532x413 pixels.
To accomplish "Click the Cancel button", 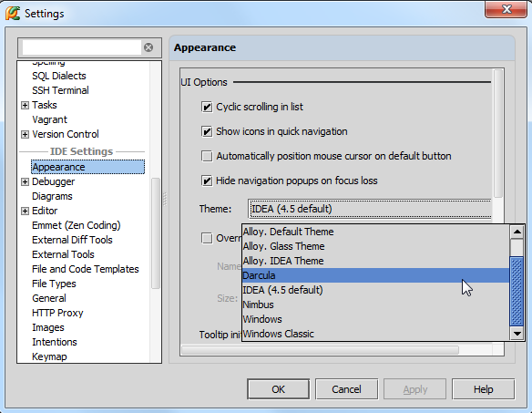I will (x=346, y=389).
